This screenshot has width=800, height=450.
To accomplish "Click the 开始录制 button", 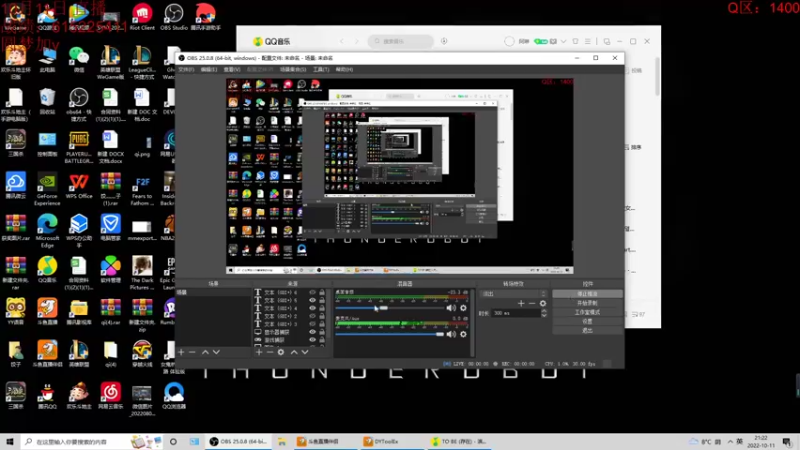I will pos(587,303).
